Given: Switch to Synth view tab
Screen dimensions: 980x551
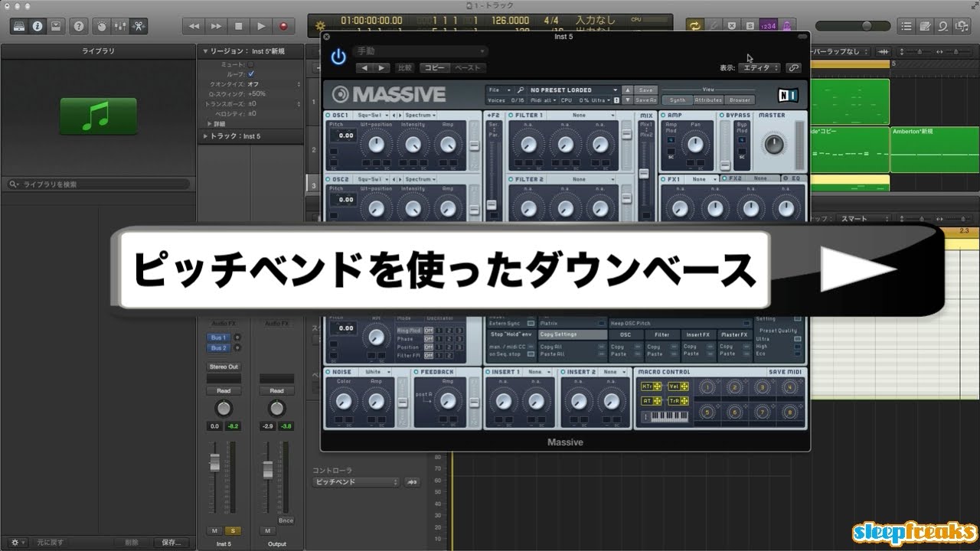Looking at the screenshot, I should tap(678, 99).
